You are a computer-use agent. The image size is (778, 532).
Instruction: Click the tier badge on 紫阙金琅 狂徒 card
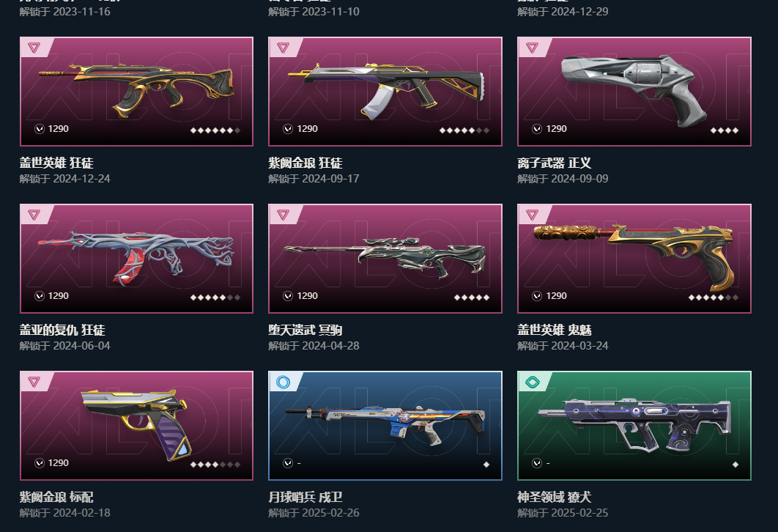coord(283,47)
